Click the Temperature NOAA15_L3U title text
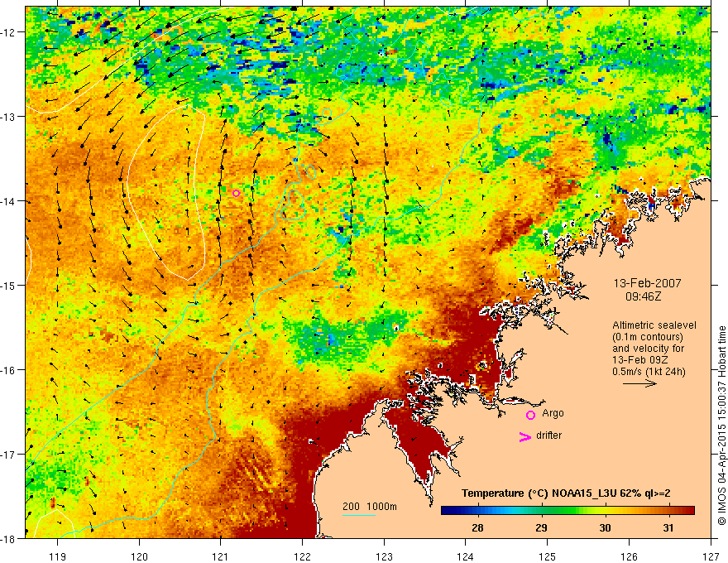The width and height of the screenshot is (728, 563). click(x=566, y=493)
